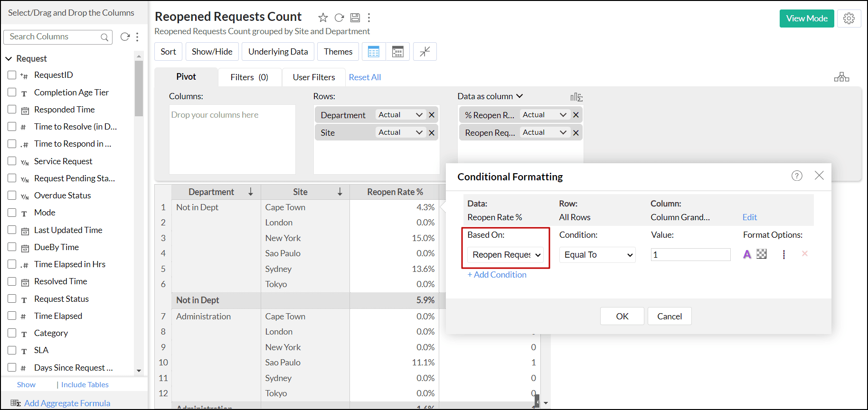Click the font color format option
Image resolution: width=868 pixels, height=410 pixels.
pyautogui.click(x=747, y=254)
